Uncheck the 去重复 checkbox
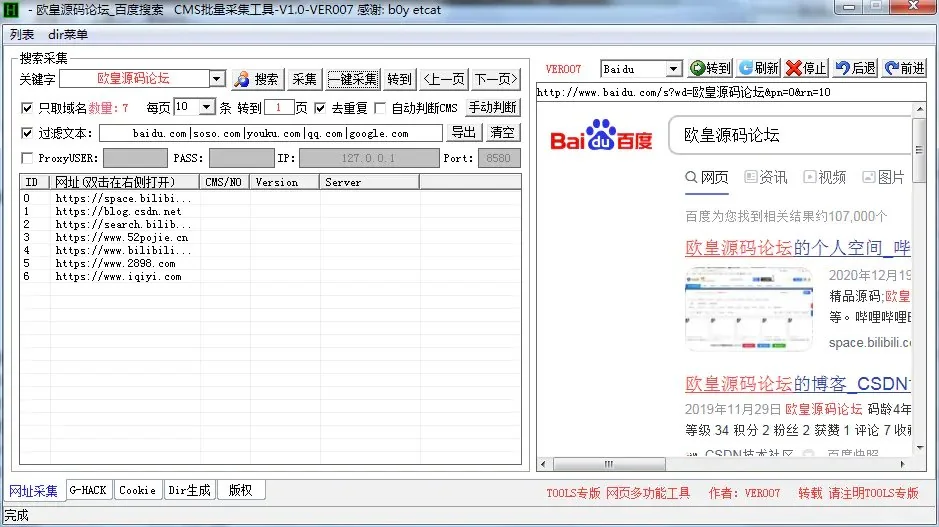939x527 pixels. (321, 108)
